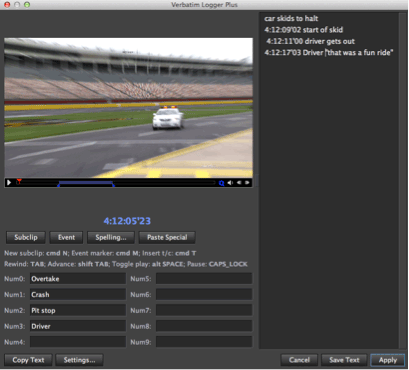The width and height of the screenshot is (409, 370).
Task: Click the Paste Special button
Action: [167, 237]
